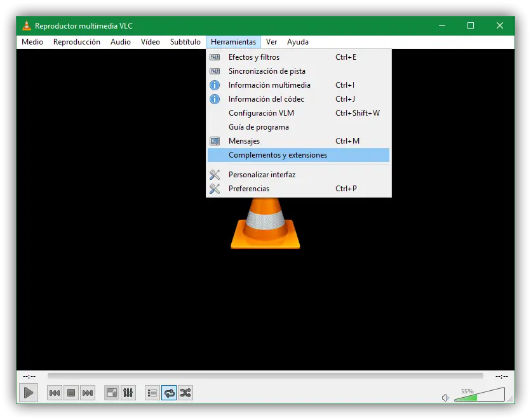531x420 pixels.
Task: Show the playlist view
Action: coord(152,393)
